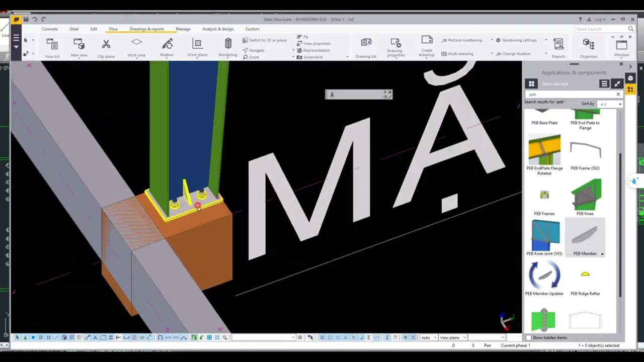Select PEB EndPlate Flange Rotated component
This screenshot has width=644, height=362.
pos(544,154)
